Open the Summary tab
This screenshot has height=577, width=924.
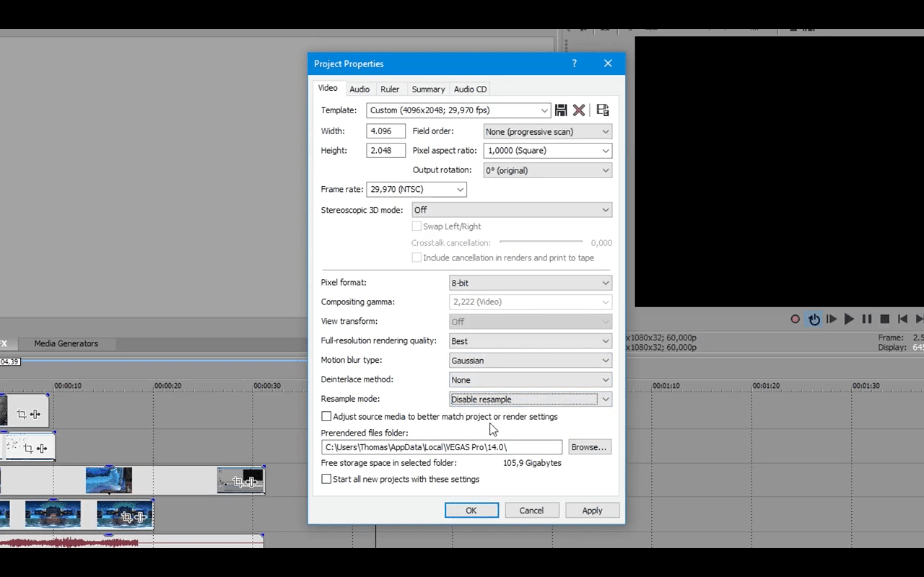[x=428, y=89]
